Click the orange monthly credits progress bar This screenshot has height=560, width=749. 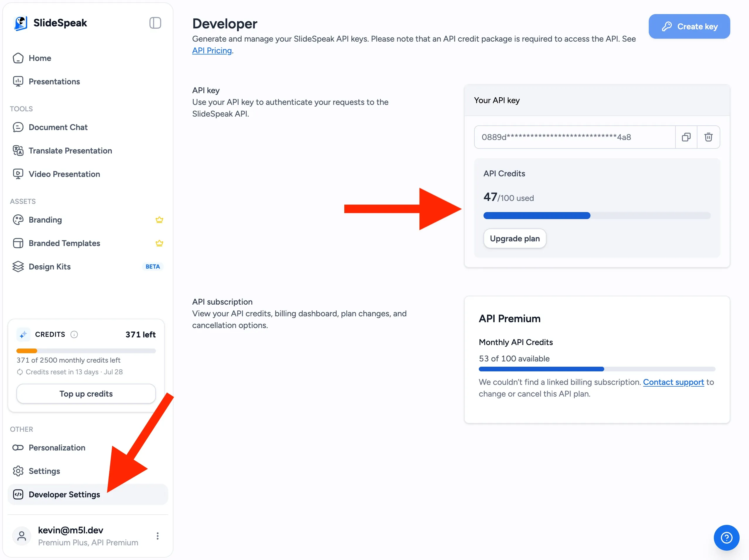pyautogui.click(x=86, y=351)
